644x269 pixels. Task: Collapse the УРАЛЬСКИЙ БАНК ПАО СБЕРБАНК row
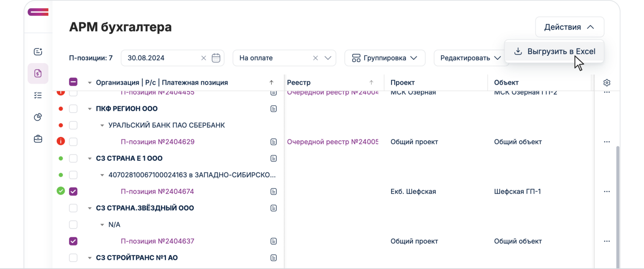tap(102, 125)
